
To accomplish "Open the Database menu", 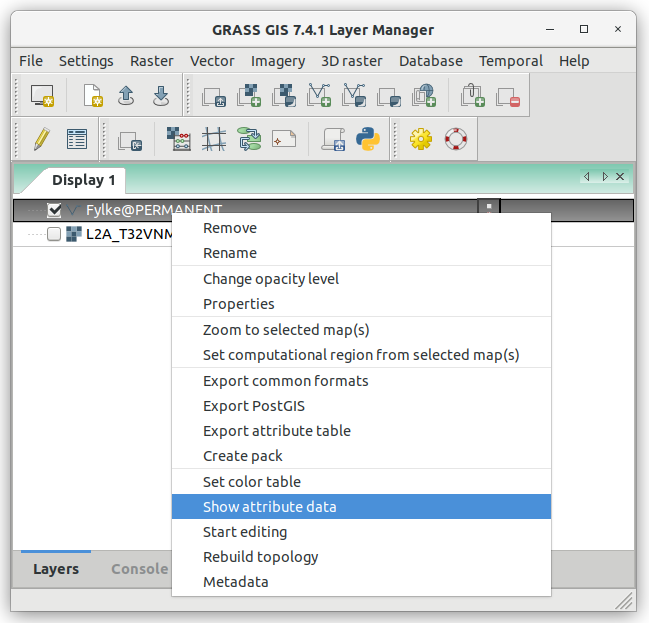I will [x=431, y=61].
